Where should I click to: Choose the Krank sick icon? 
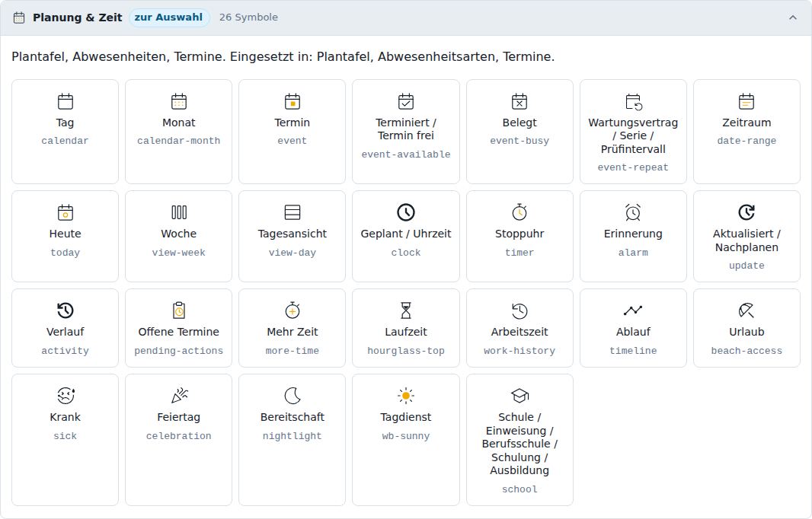(66, 396)
